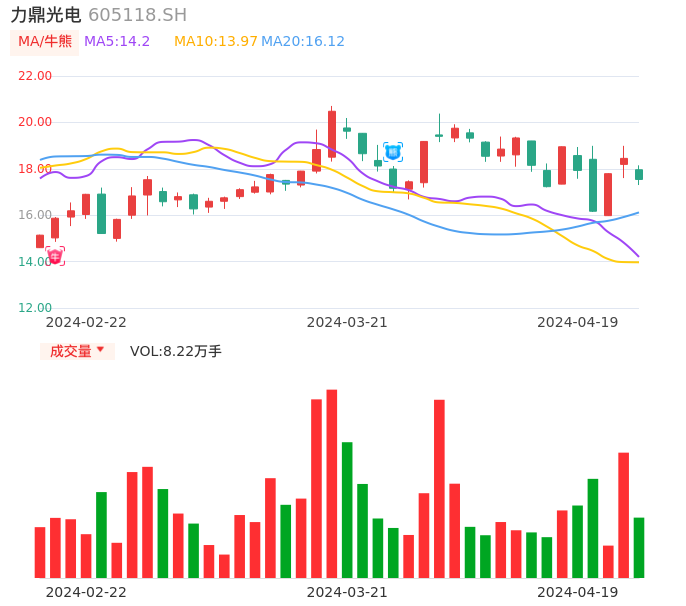The image size is (686, 606).
Task: Click the red dropdown arrow beside 成交量
Action: coord(100,350)
